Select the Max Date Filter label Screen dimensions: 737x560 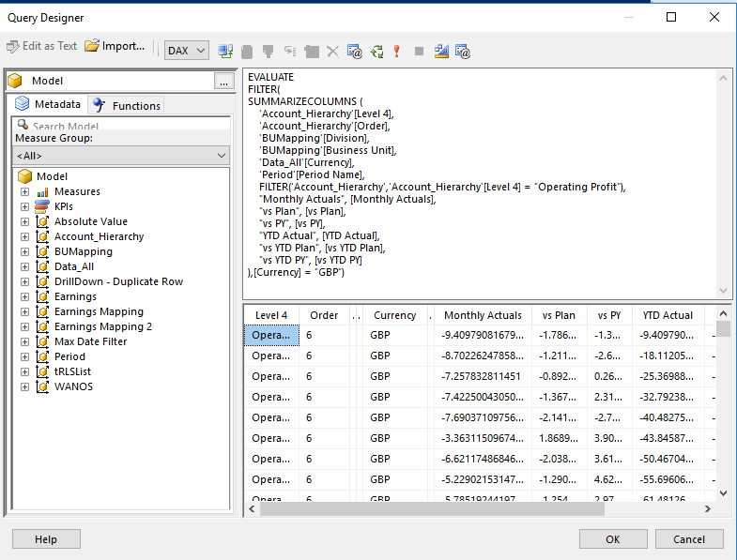pos(90,341)
